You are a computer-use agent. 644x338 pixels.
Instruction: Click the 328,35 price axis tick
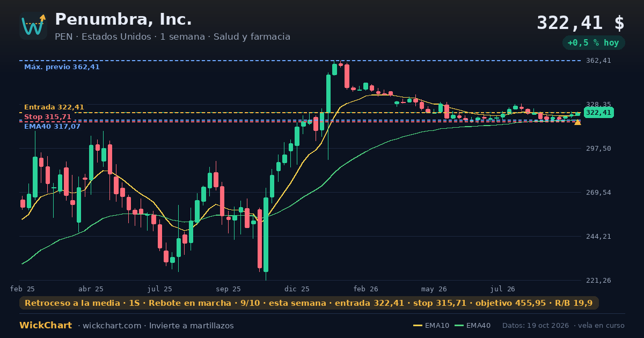599,105
